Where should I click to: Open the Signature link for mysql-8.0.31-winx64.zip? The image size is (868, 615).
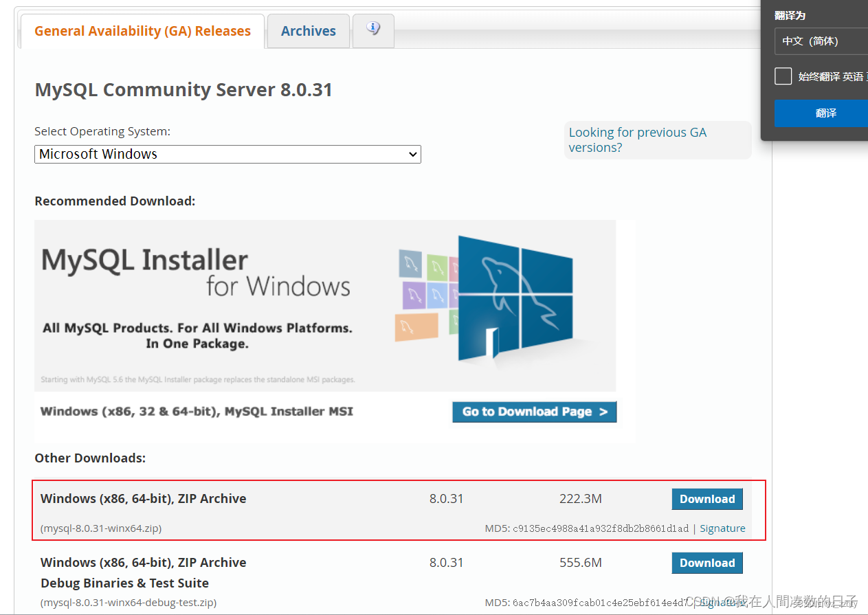tap(722, 528)
